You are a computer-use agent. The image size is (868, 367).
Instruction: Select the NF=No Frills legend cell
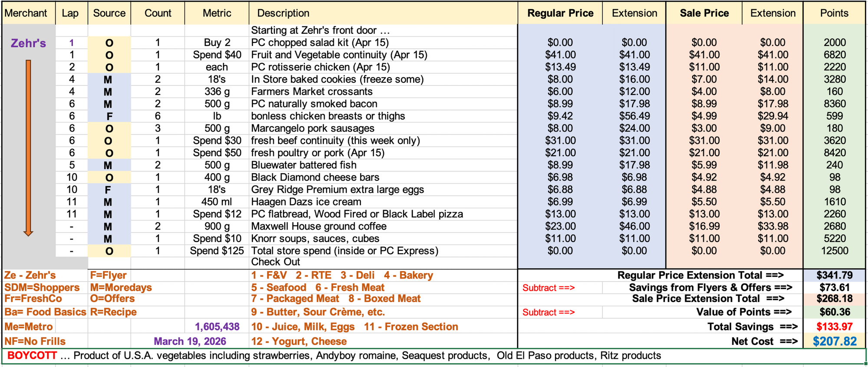tap(35, 341)
